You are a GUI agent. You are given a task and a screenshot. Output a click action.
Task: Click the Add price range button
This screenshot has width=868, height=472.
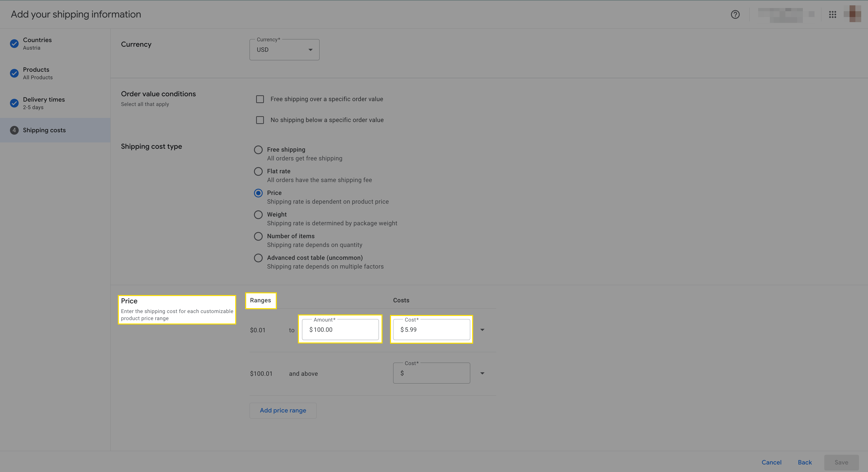point(283,410)
